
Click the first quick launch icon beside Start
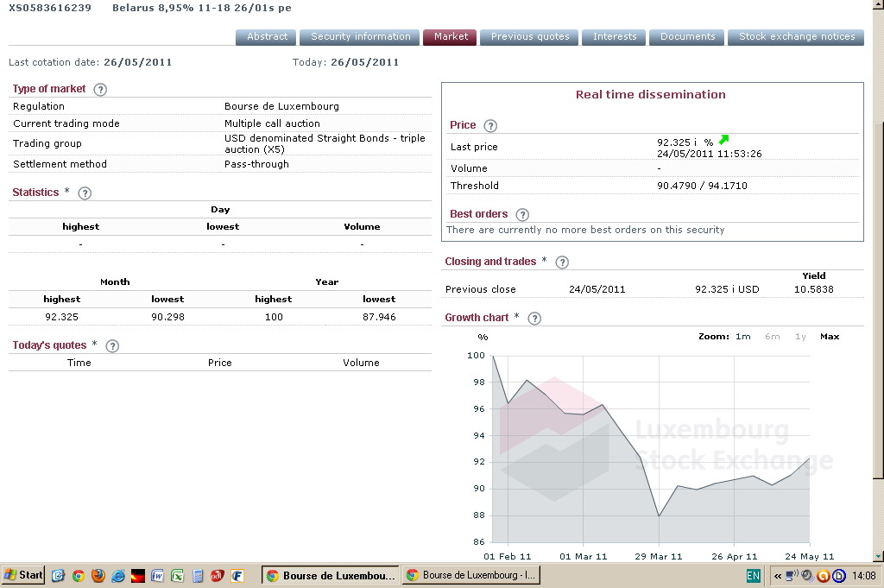click(58, 576)
